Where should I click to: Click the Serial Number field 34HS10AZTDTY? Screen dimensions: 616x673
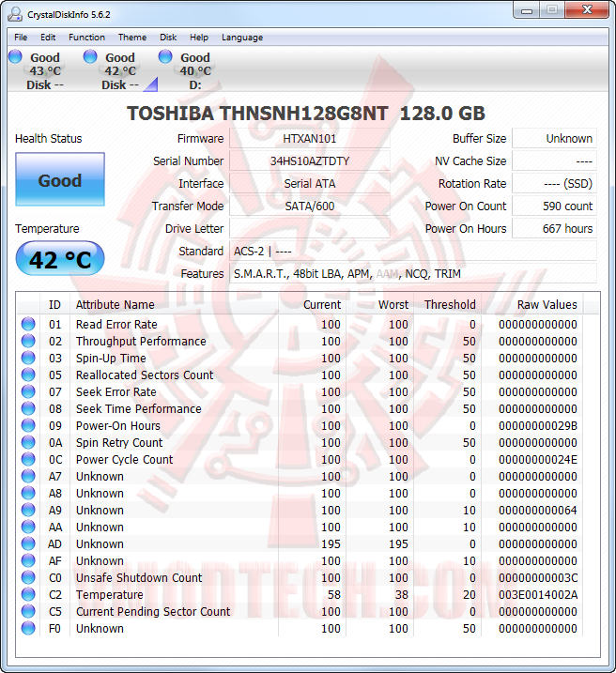[310, 161]
